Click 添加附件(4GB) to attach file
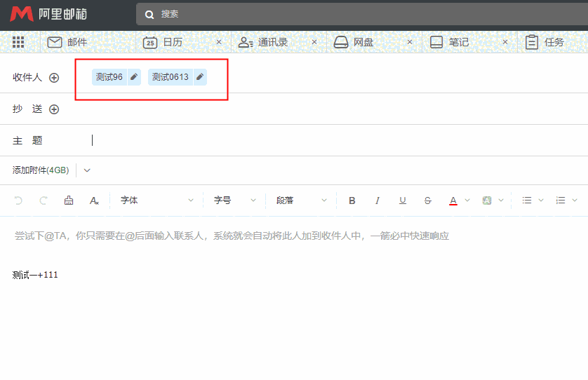This screenshot has height=380, width=588. [41, 170]
